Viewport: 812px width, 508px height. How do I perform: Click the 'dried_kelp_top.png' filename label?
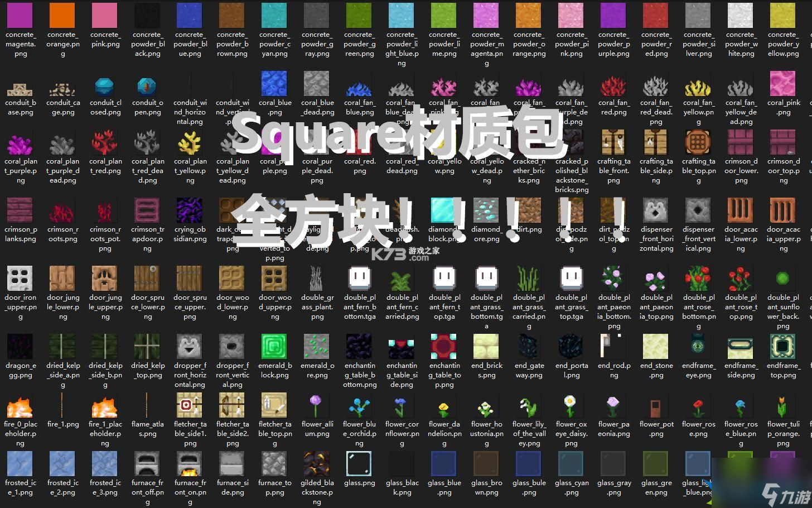click(148, 371)
